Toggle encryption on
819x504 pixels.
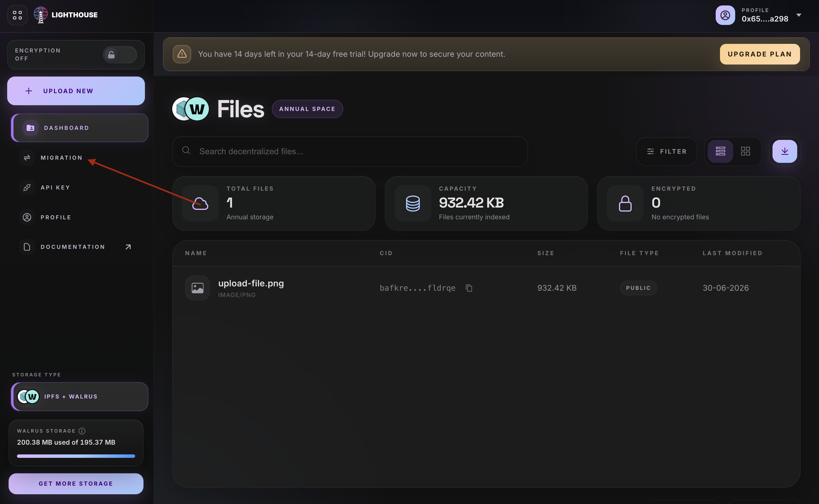(120, 55)
